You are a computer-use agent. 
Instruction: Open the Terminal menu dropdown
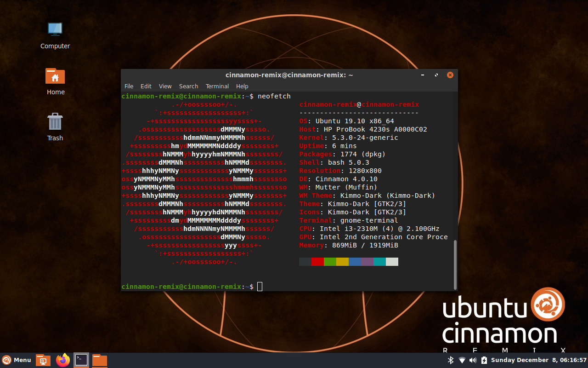(217, 86)
